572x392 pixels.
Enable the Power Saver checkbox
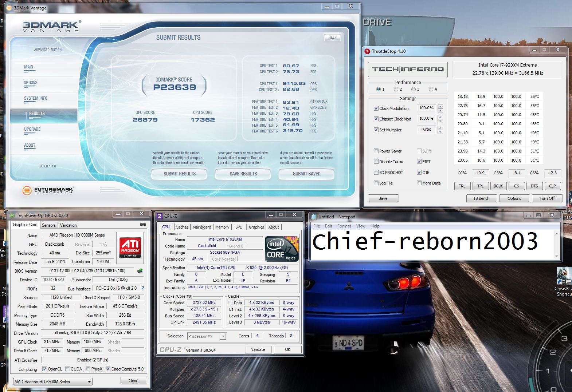click(376, 151)
